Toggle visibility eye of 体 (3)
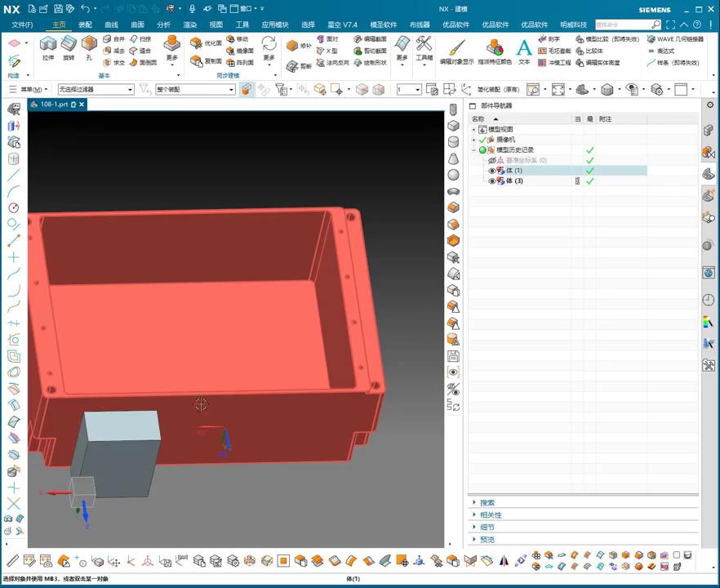Image resolution: width=720 pixels, height=588 pixels. tap(492, 181)
